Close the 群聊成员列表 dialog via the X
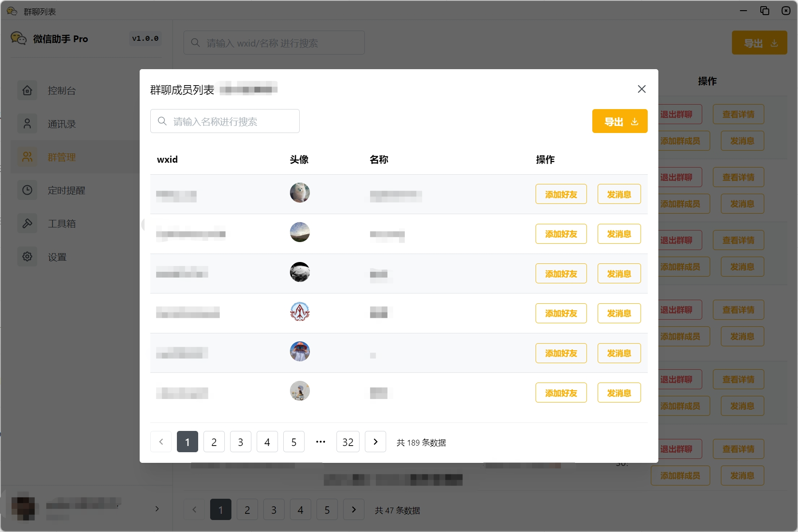Image resolution: width=798 pixels, height=532 pixels. (642, 89)
